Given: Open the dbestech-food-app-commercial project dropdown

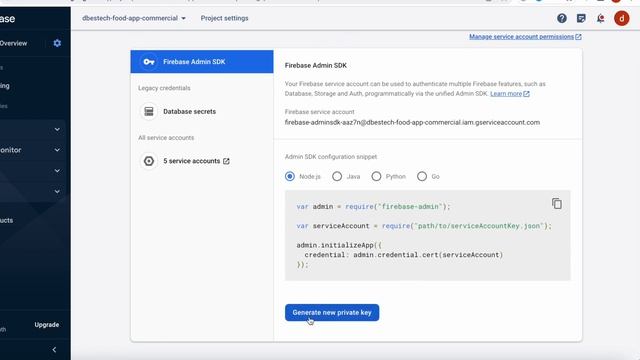Looking at the screenshot, I should click(x=134, y=18).
